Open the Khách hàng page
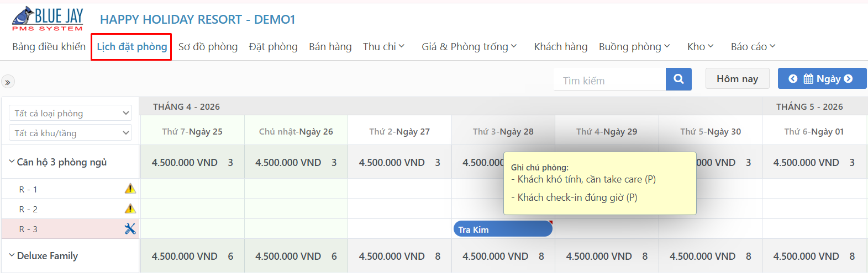868x273 pixels. [x=561, y=47]
